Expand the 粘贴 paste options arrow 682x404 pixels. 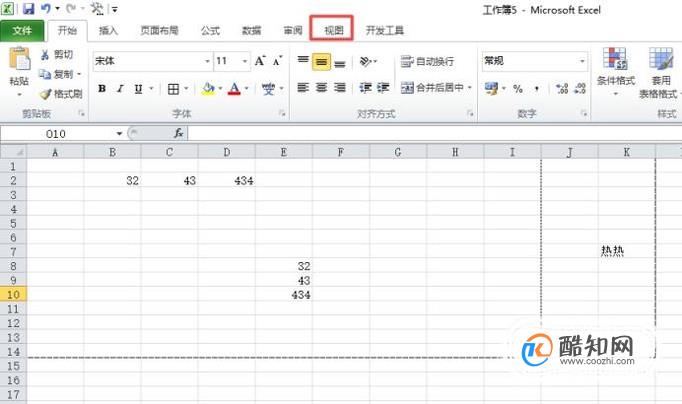[x=19, y=95]
